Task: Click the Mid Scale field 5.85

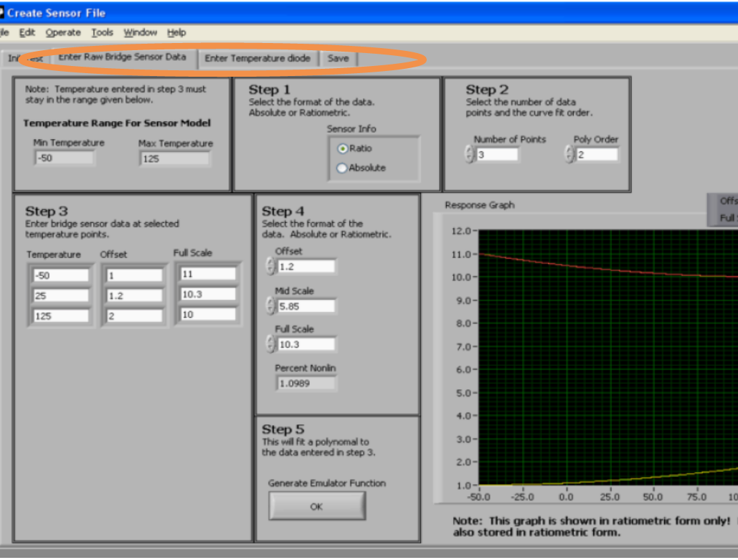Action: (306, 306)
